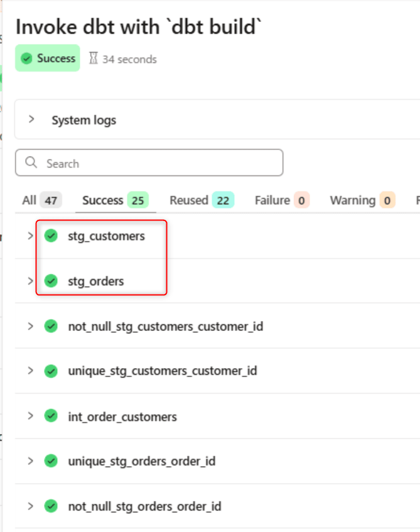Expand the stg_orders row chevron

(x=31, y=281)
